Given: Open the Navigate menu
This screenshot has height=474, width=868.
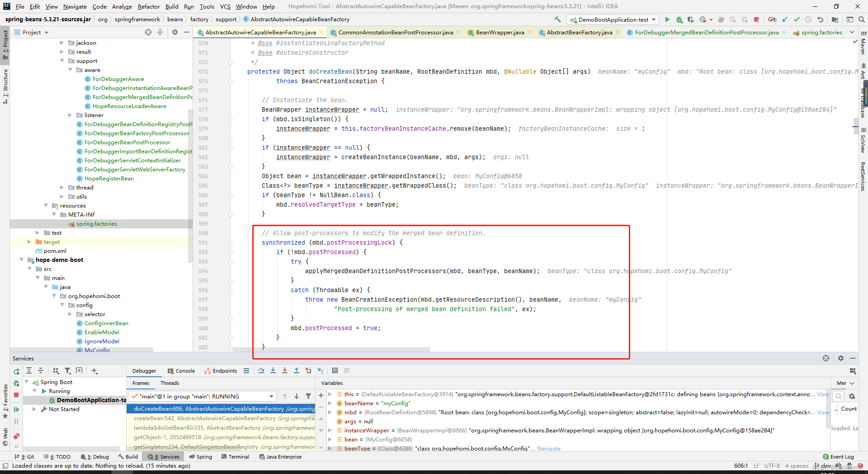Looking at the screenshot, I should pyautogui.click(x=75, y=6).
